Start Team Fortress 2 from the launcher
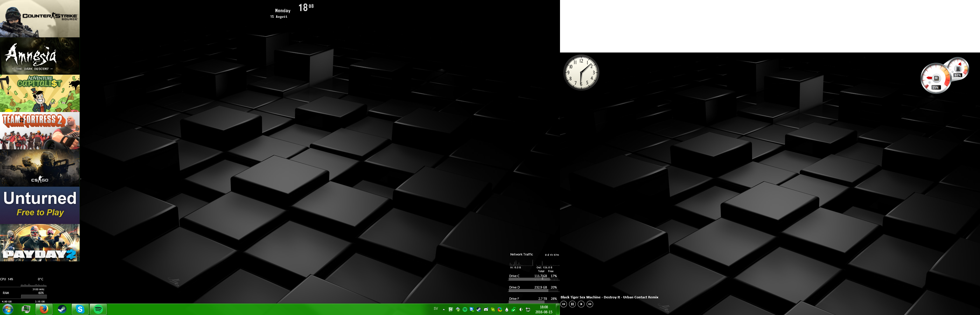The image size is (980, 315). click(x=40, y=130)
